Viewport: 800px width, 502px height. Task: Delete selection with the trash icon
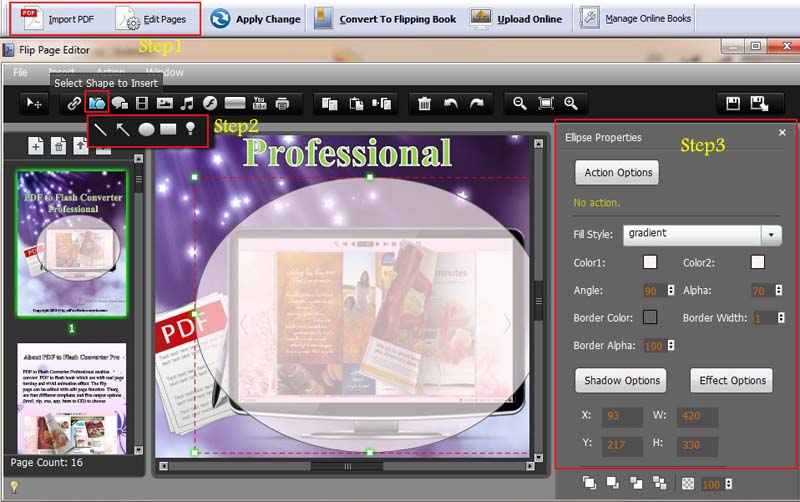[x=424, y=104]
